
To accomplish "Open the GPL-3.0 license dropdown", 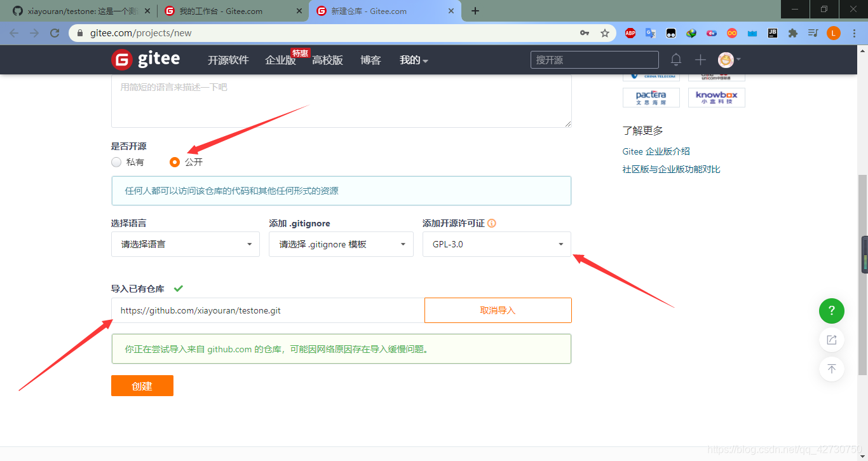I will click(497, 244).
